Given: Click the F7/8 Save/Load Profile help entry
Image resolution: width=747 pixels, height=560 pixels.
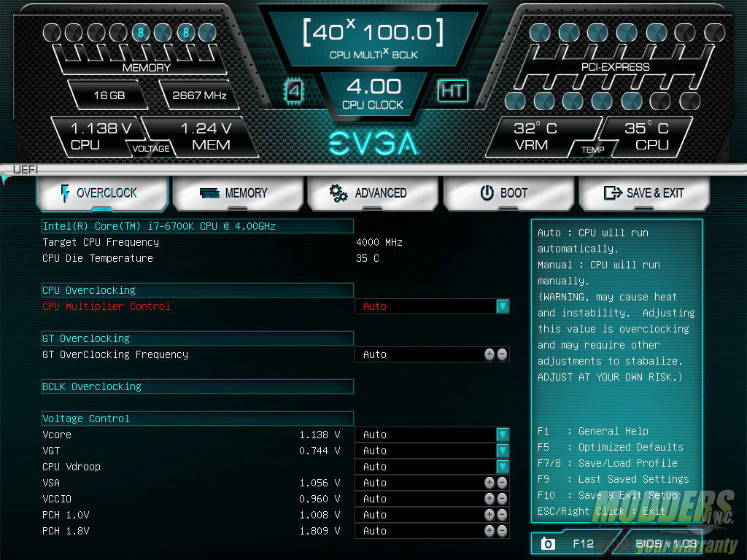Looking at the screenshot, I should (608, 463).
